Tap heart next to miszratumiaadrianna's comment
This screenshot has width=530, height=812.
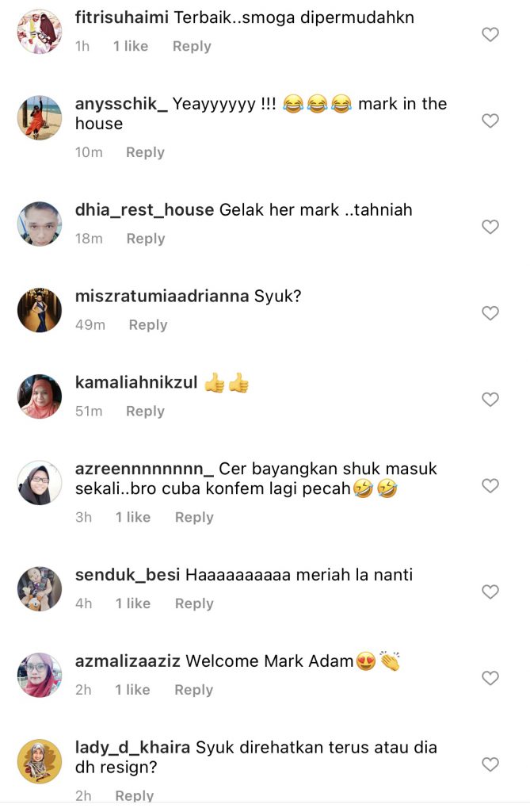(x=490, y=313)
